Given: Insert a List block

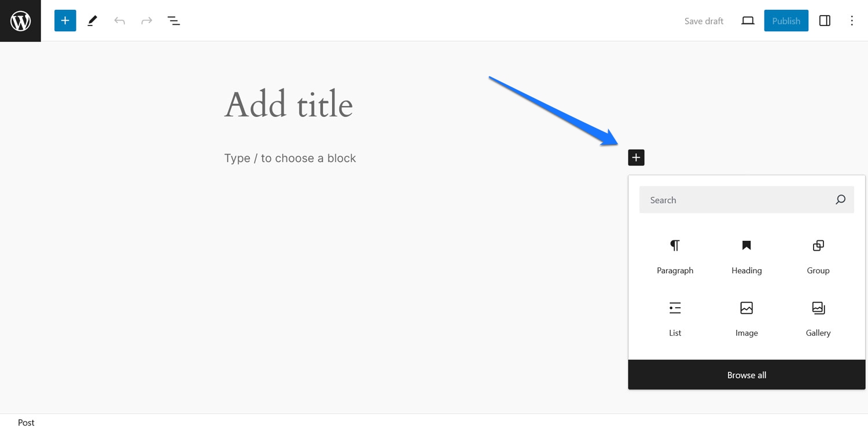Looking at the screenshot, I should point(675,317).
